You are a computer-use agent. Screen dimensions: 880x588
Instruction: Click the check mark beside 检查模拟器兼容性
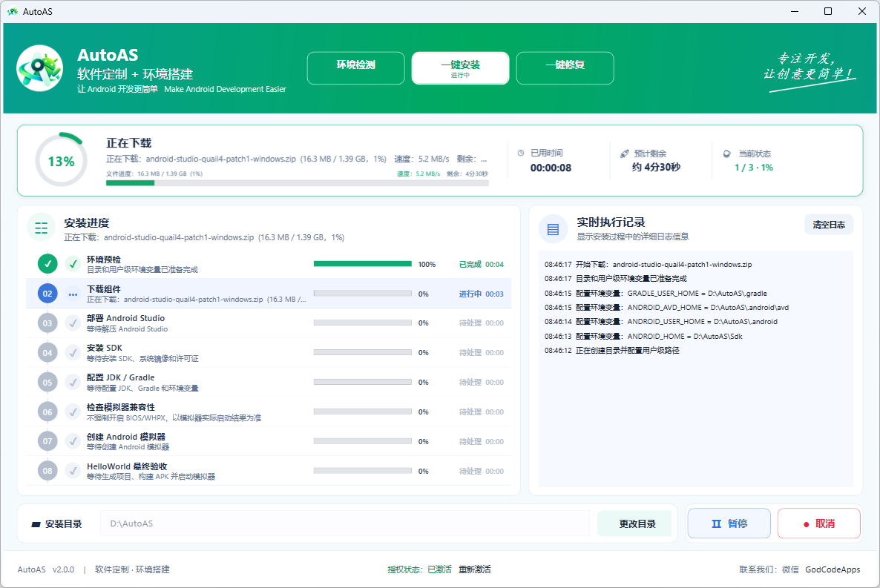pos(73,412)
